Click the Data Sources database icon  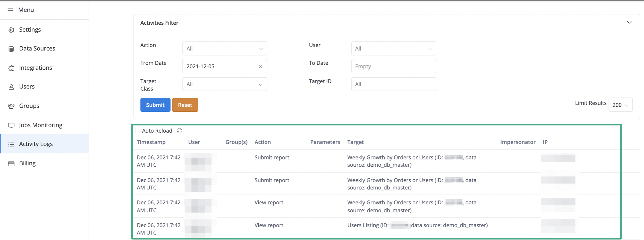click(x=11, y=49)
